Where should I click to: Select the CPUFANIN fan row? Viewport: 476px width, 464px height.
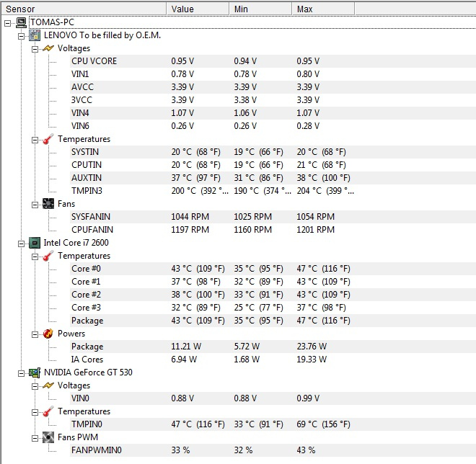click(273, 230)
